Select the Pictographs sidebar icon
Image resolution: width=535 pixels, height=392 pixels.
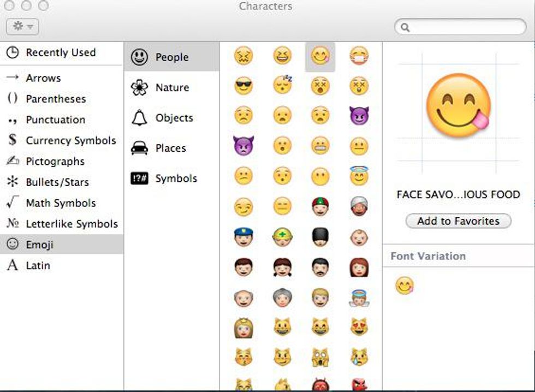12,161
